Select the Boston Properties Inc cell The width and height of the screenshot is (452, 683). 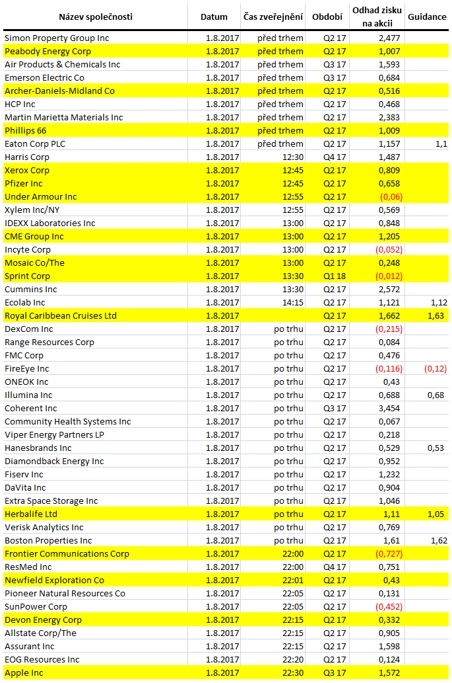(x=48, y=541)
